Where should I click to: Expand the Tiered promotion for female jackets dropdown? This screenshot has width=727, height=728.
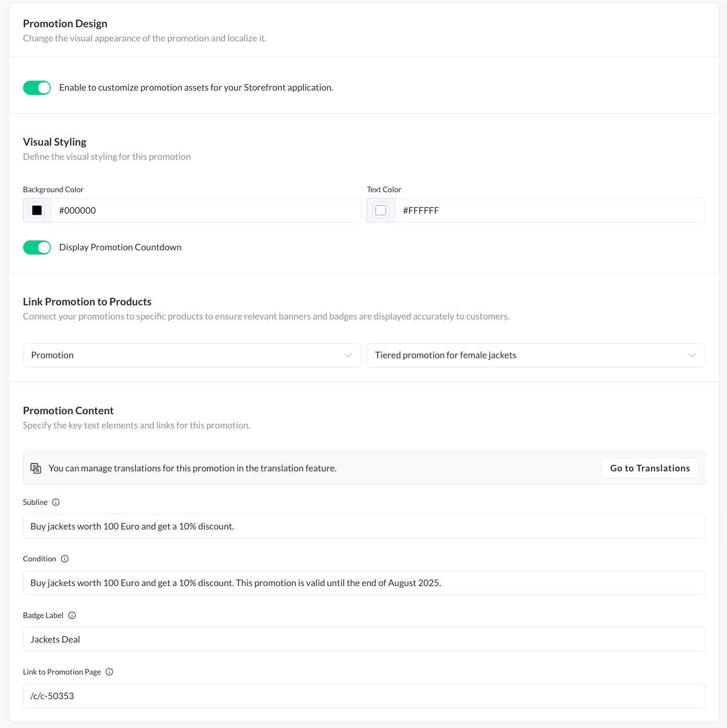pyautogui.click(x=535, y=355)
